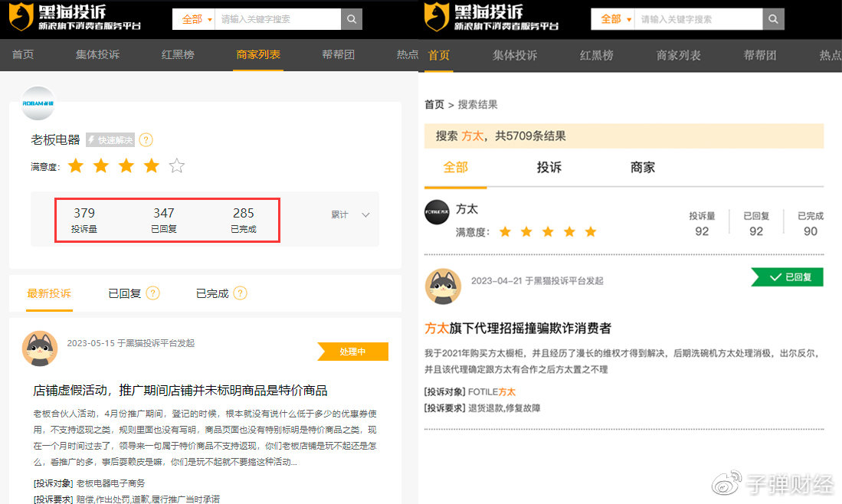
Task: Click 首页 breadcrumb link above search results
Action: [434, 105]
